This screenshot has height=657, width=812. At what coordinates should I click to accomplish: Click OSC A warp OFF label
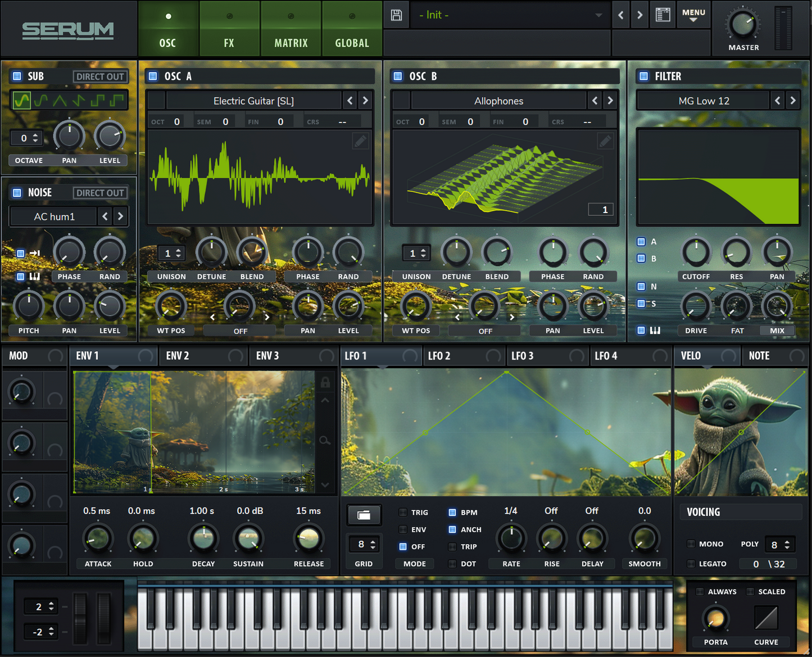click(240, 331)
